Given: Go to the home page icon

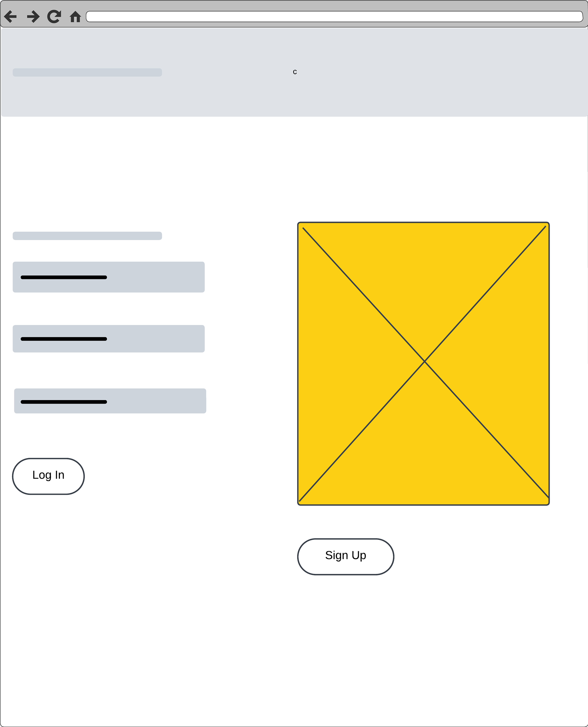Looking at the screenshot, I should pos(75,17).
